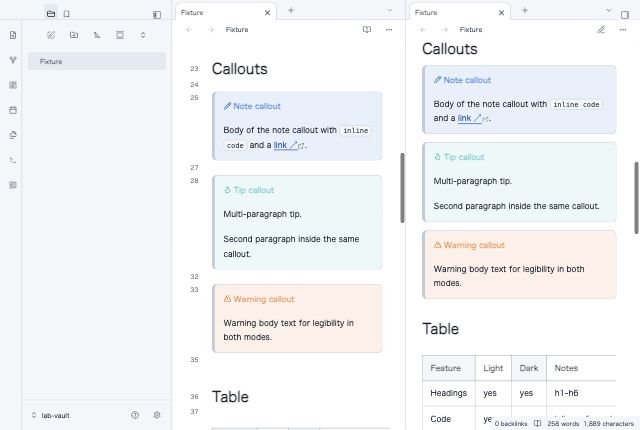Click the Note callout title in the left pane

point(257,106)
